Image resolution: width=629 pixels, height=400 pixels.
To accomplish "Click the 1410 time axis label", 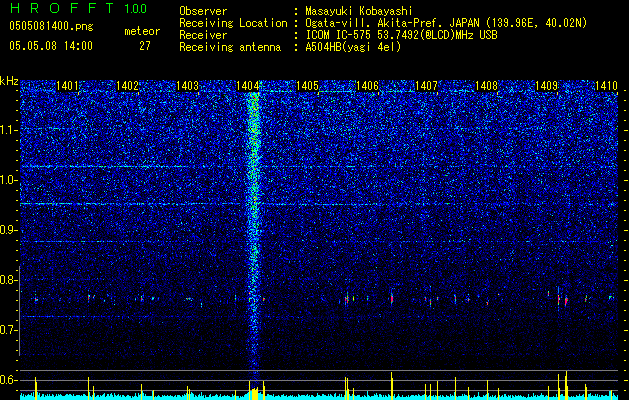I will [x=606, y=85].
